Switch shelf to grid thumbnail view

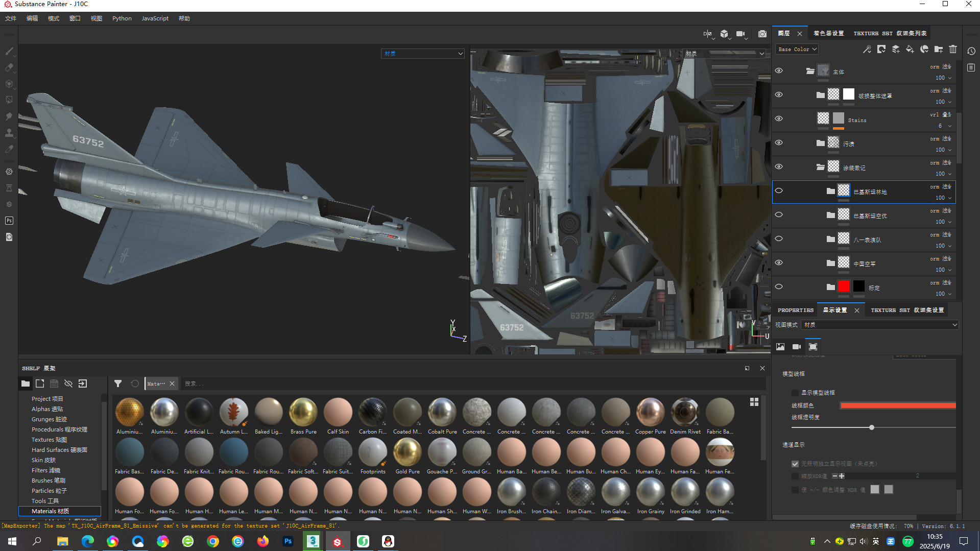tap(754, 402)
